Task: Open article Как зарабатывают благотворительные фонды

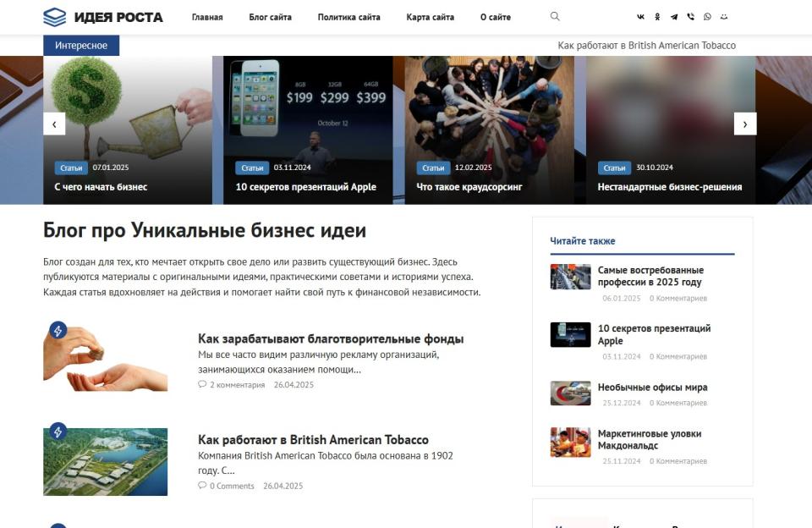Action: click(331, 338)
